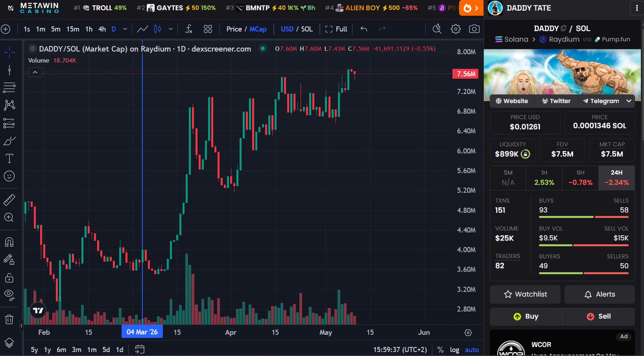The height and width of the screenshot is (356, 644).
Task: Open the time axis settings target icon
Action: click(x=468, y=332)
